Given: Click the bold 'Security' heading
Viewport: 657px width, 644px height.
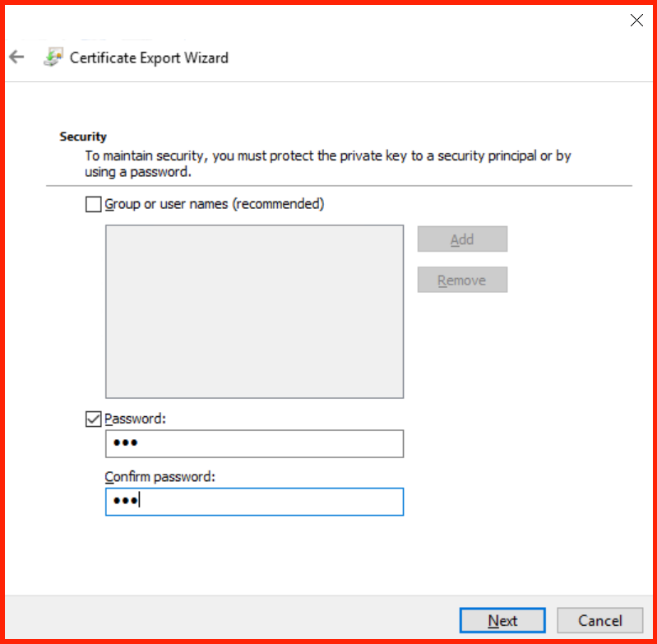Looking at the screenshot, I should [x=83, y=137].
